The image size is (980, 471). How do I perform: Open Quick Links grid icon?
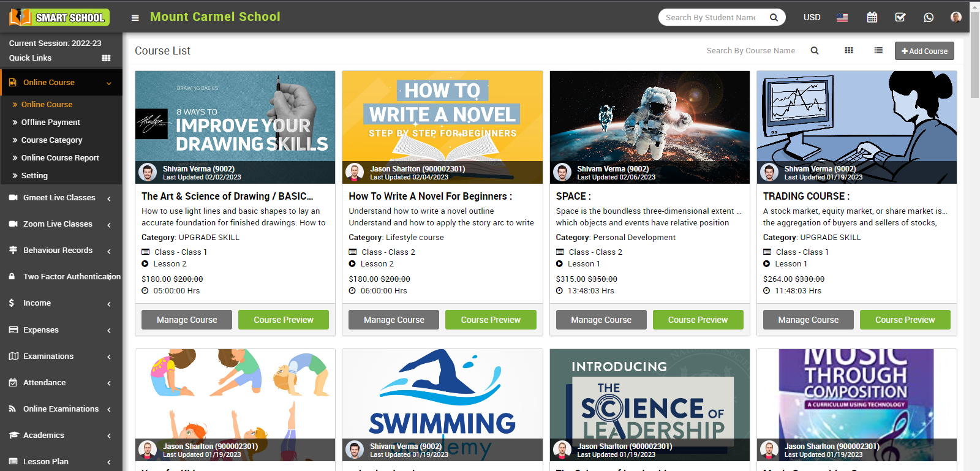click(106, 58)
